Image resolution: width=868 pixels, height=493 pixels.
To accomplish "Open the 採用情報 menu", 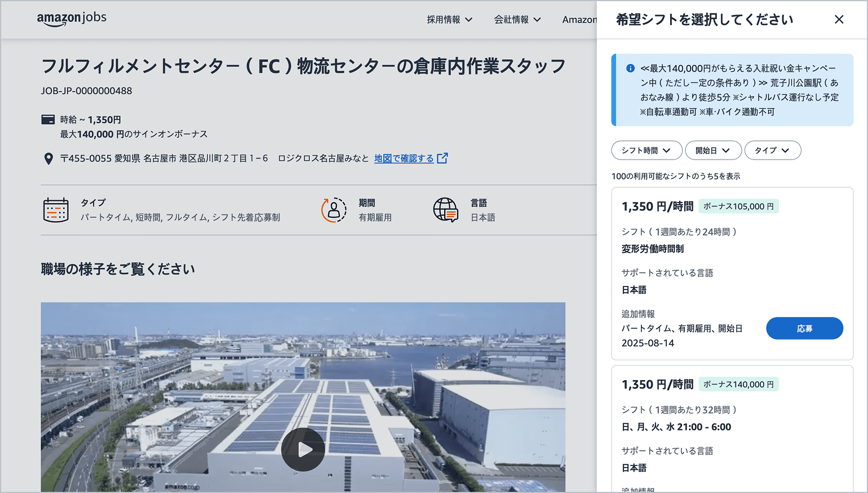I will [x=449, y=20].
